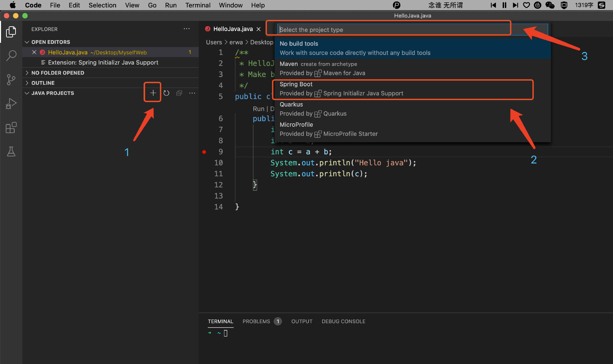Screen dimensions: 613x364
Task: Choose the Quarkus project type
Action: (413, 109)
